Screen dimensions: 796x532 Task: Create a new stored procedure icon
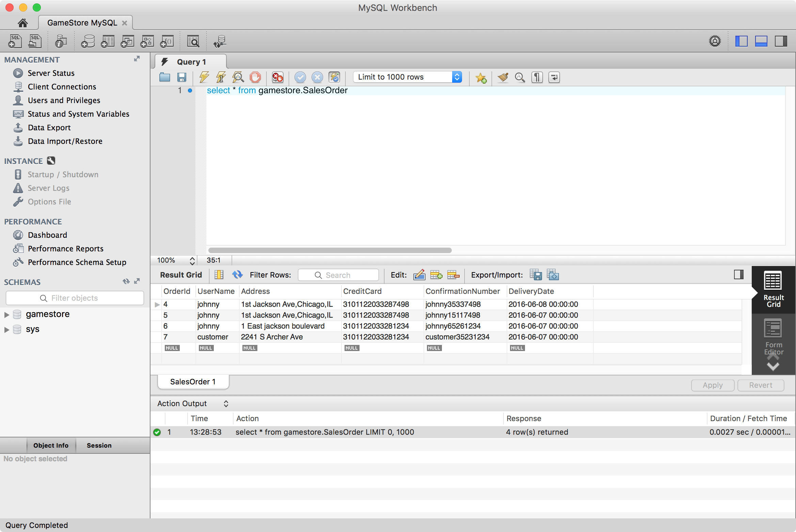pyautogui.click(x=147, y=41)
